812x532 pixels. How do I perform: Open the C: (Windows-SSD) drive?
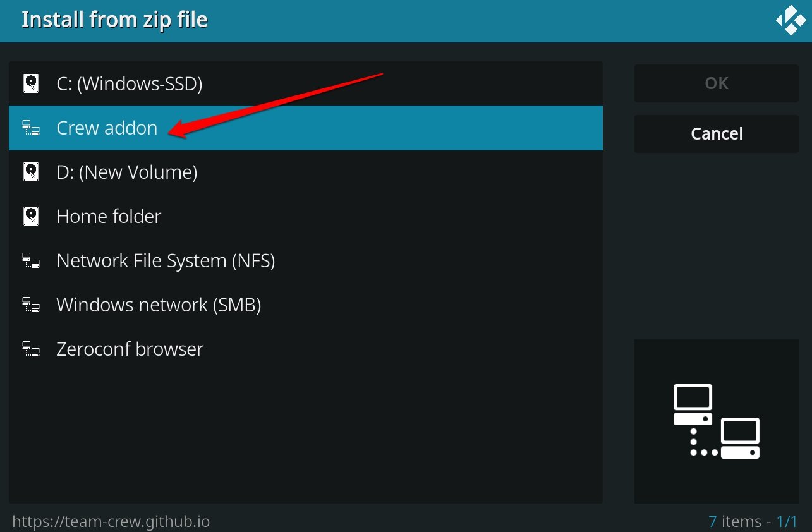(306, 83)
